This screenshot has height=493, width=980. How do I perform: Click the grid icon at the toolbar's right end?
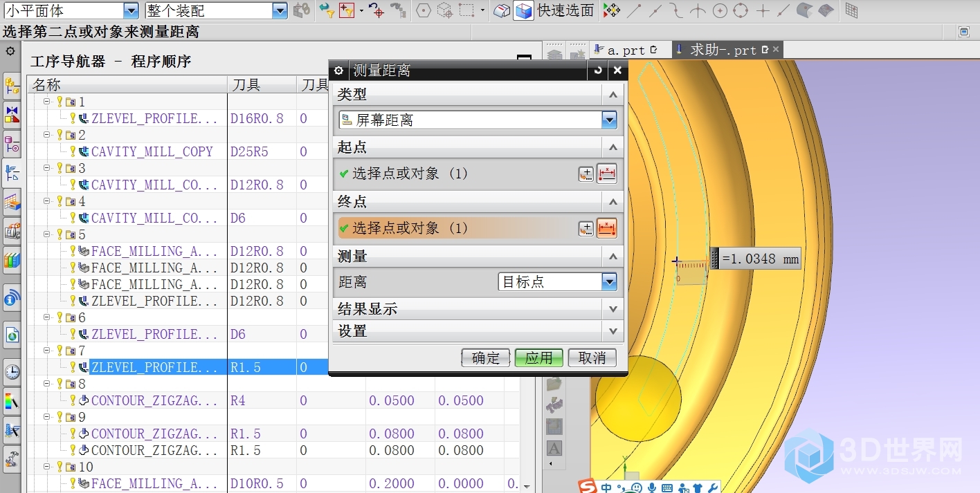851,10
